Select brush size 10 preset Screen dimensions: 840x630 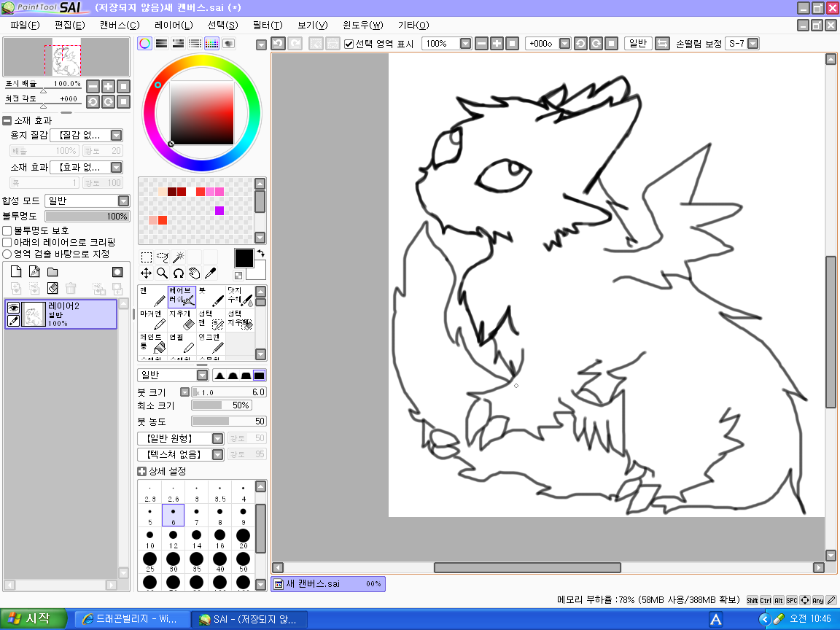click(149, 538)
